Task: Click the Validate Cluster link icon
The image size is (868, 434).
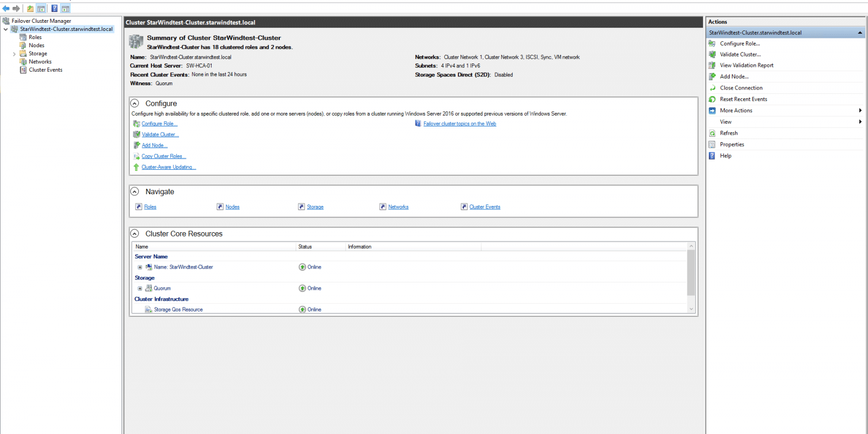Action: coord(137,135)
